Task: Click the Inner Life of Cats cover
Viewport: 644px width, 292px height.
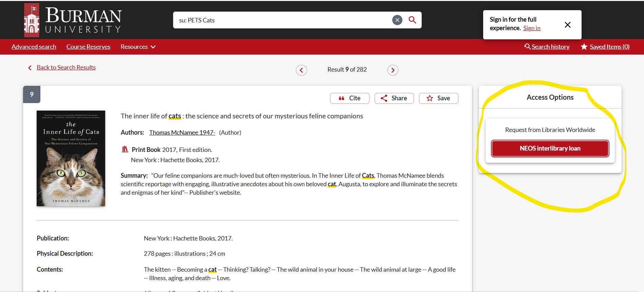Action: point(71,158)
